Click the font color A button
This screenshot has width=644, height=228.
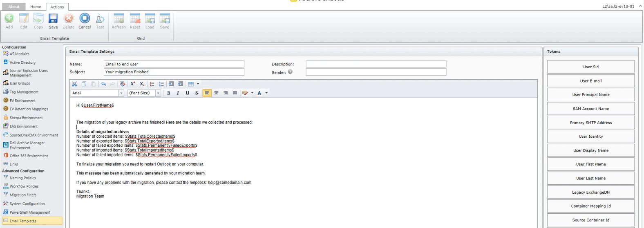pyautogui.click(x=259, y=93)
